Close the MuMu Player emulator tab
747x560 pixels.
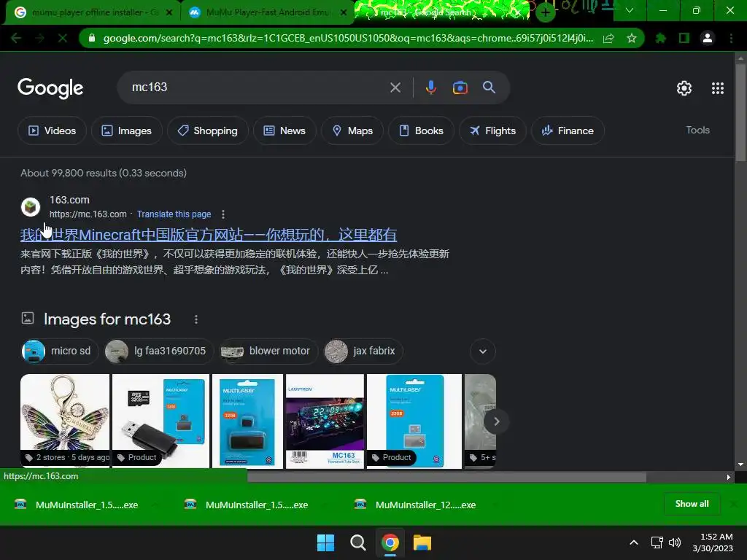[344, 13]
